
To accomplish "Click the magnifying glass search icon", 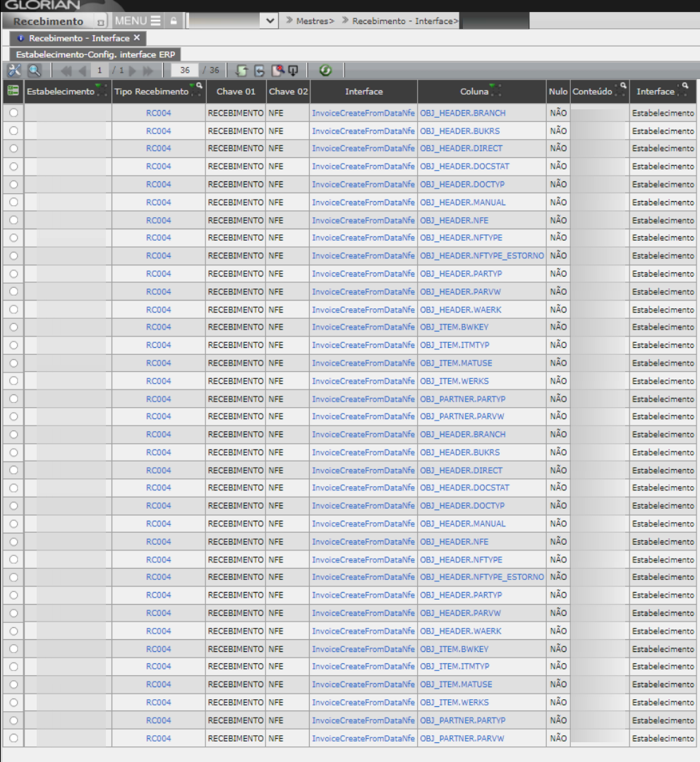I will click(35, 71).
